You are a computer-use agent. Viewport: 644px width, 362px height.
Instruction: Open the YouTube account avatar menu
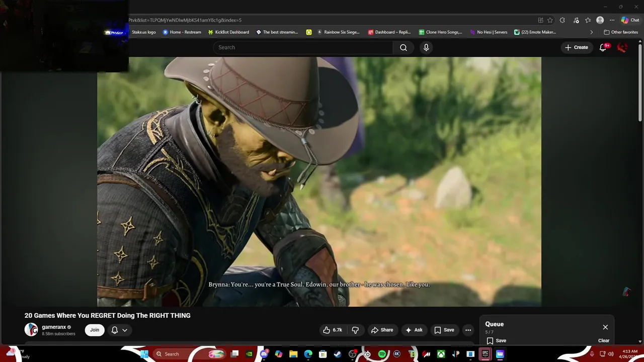(x=622, y=47)
